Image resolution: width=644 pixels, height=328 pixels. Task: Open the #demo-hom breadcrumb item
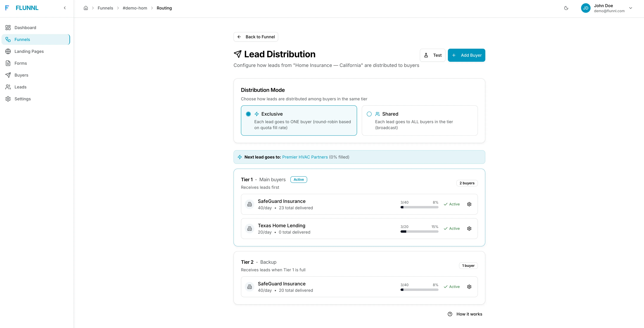[x=135, y=8]
